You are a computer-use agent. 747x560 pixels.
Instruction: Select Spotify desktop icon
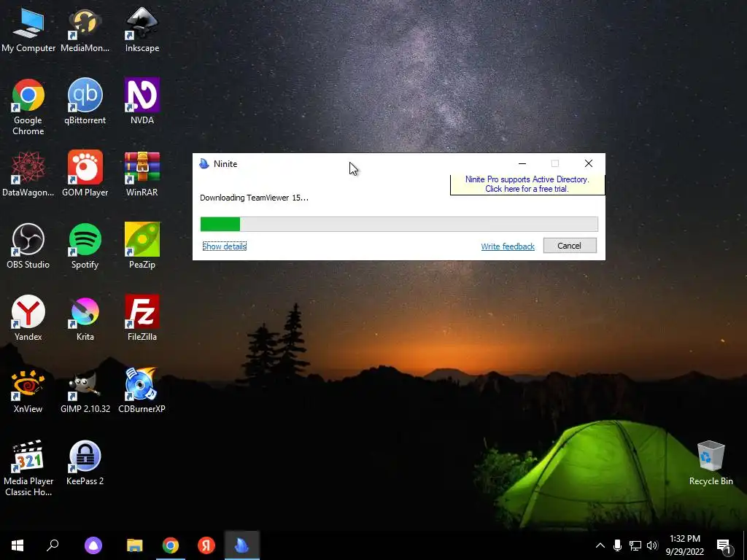click(85, 246)
